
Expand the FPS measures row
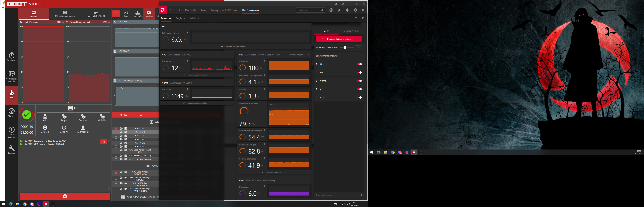tap(317, 64)
